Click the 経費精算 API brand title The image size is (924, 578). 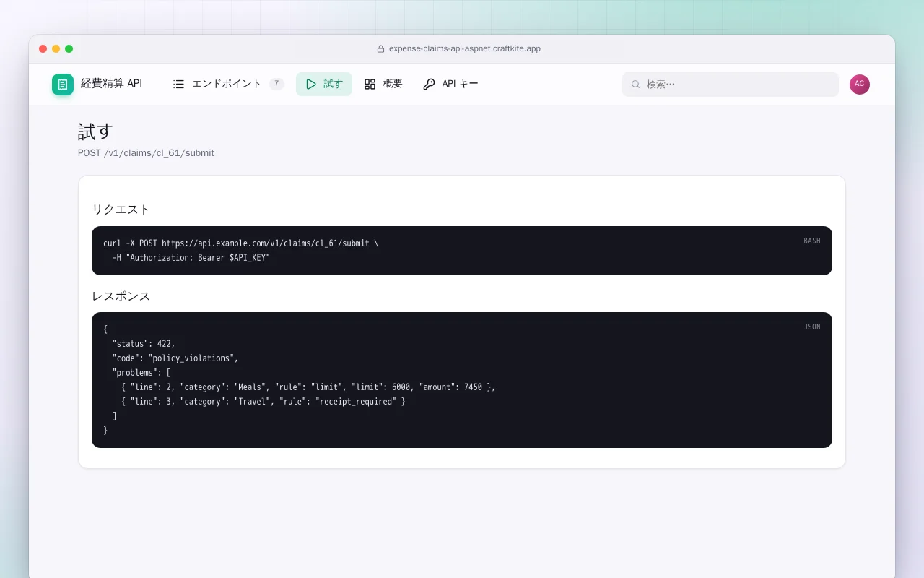pyautogui.click(x=111, y=84)
